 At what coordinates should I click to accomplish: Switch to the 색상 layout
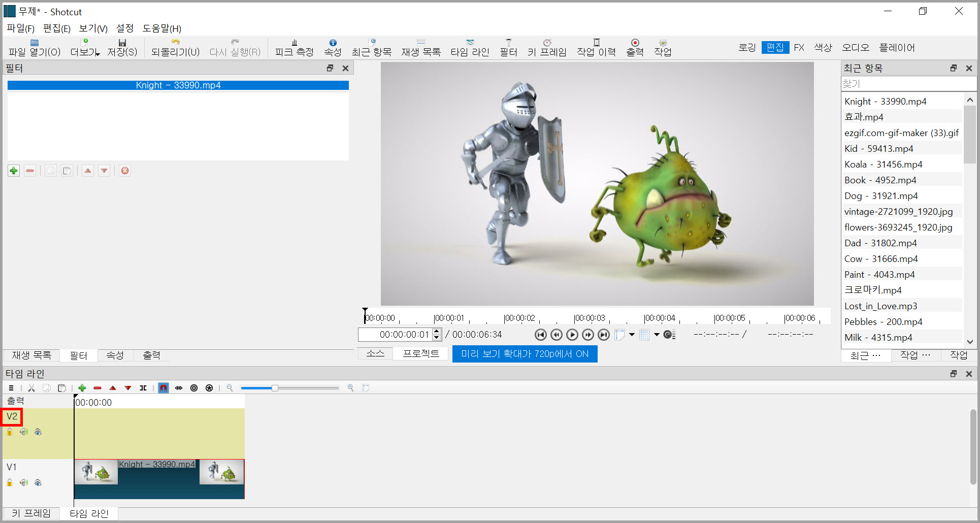click(823, 48)
